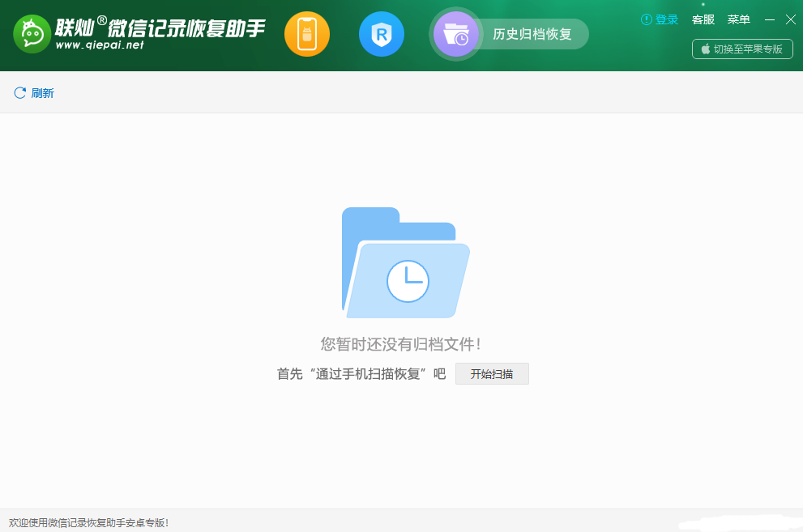Click the blue archive folder illustration
Viewport: 803px width, 532px height.
point(405,262)
